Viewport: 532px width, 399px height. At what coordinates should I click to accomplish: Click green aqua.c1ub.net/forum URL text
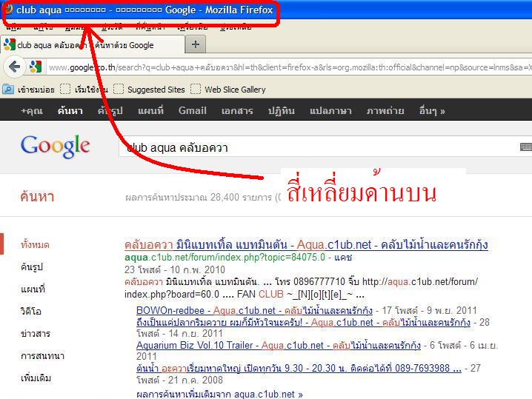tap(225, 258)
